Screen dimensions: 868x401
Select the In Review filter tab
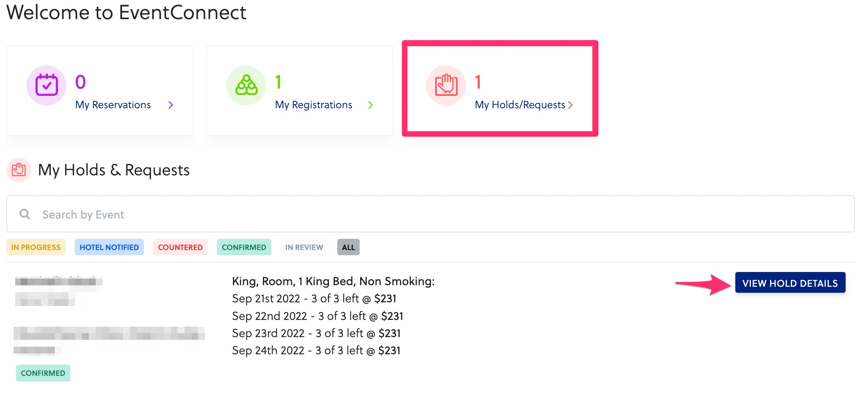pos(304,247)
